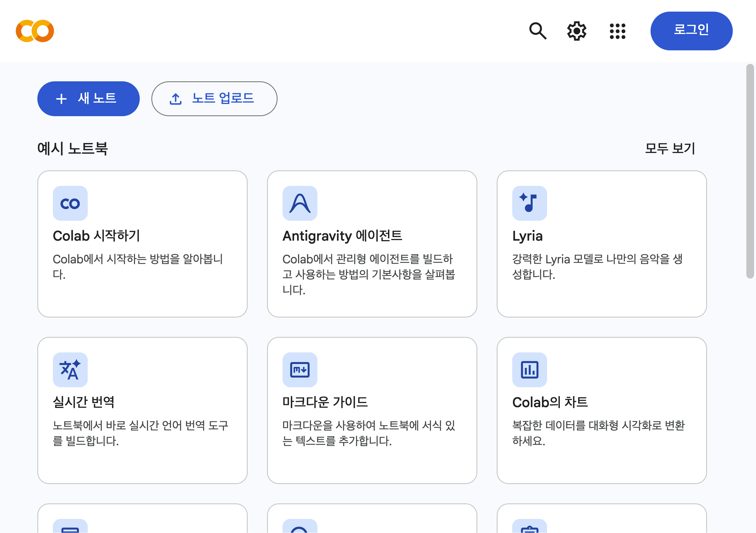The height and width of the screenshot is (533, 756).
Task: Click the 예시 노트북 section heading
Action: click(x=73, y=149)
